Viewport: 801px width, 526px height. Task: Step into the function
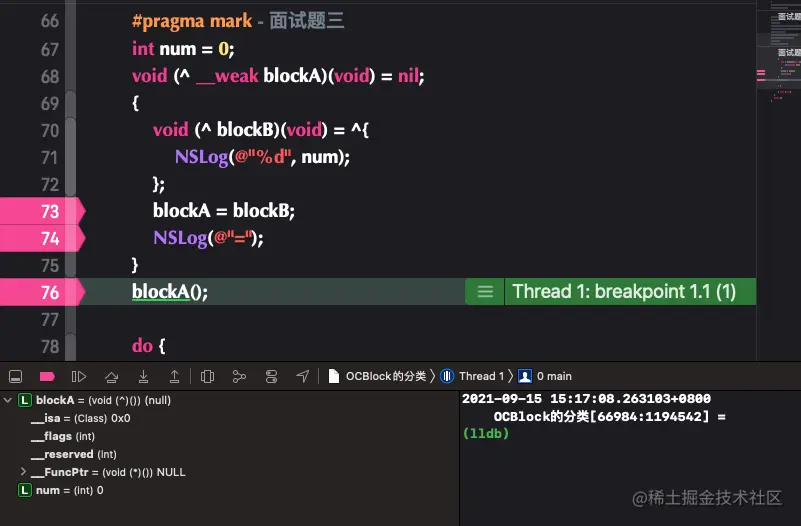pyautogui.click(x=144, y=377)
